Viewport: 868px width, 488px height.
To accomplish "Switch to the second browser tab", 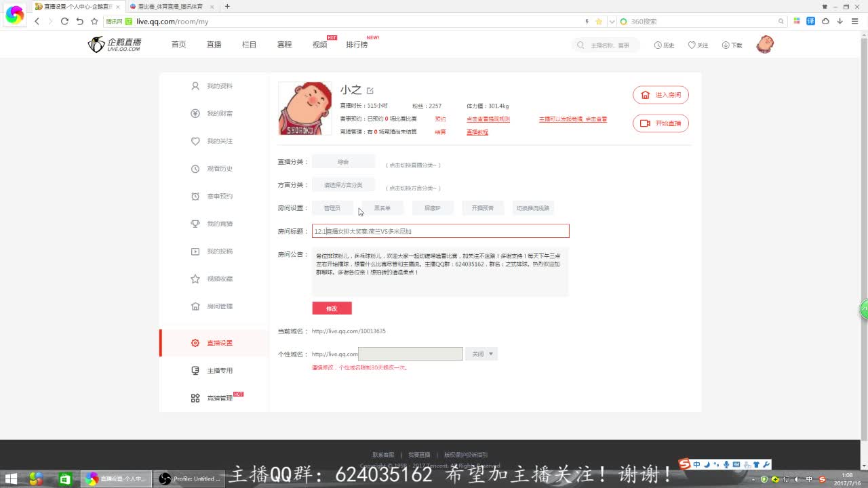I will (x=170, y=6).
